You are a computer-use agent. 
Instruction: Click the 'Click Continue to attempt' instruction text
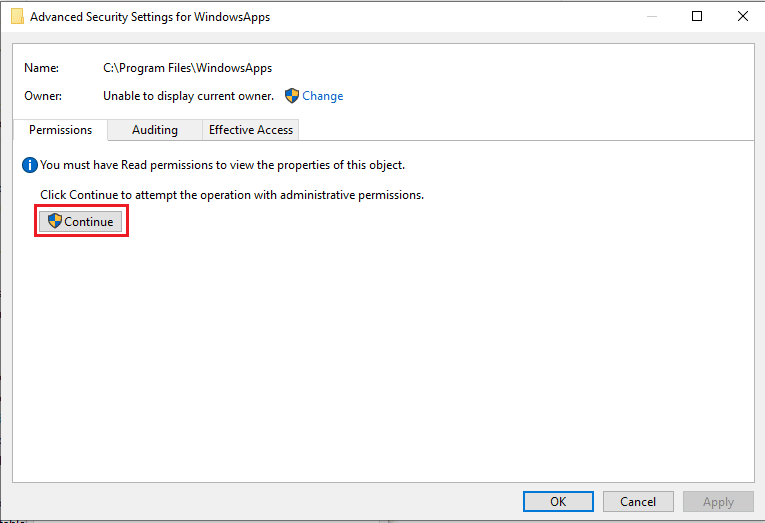(x=232, y=195)
